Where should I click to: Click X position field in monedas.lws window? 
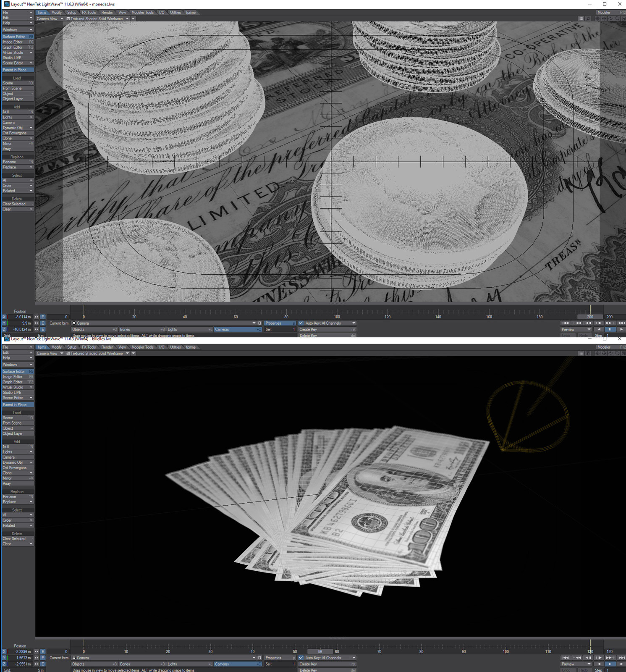pos(20,317)
